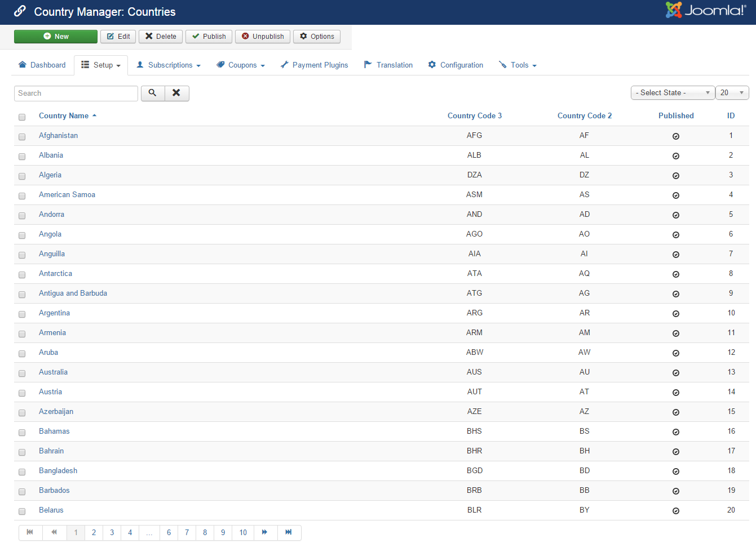Toggle published status icon for Afghanistan
Image resolution: width=756 pixels, height=543 pixels.
676,136
